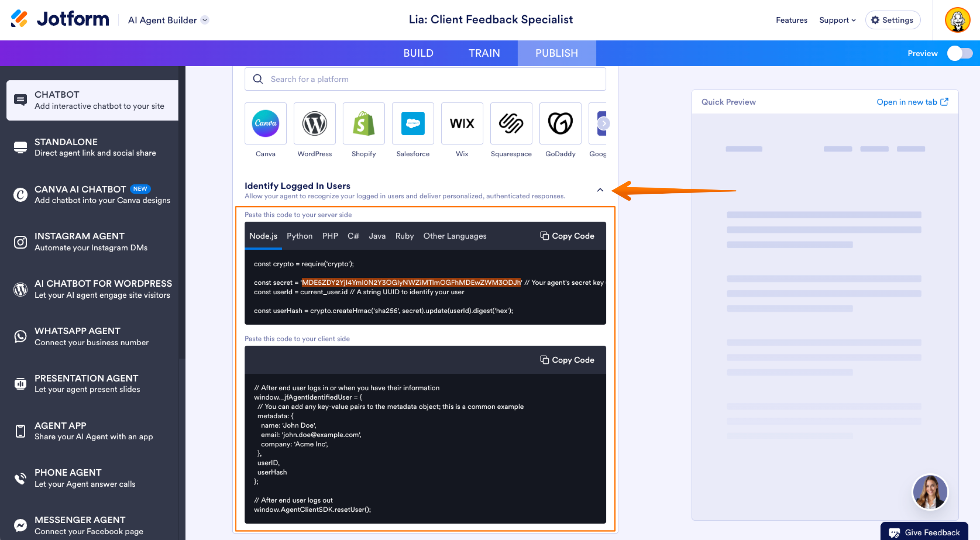The height and width of the screenshot is (540, 980).
Task: Select the Wix platform icon
Action: coord(462,123)
